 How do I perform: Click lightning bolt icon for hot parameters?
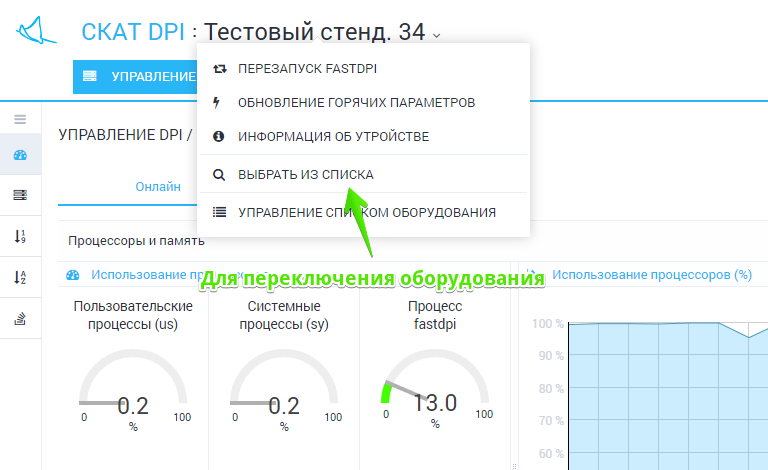218,102
